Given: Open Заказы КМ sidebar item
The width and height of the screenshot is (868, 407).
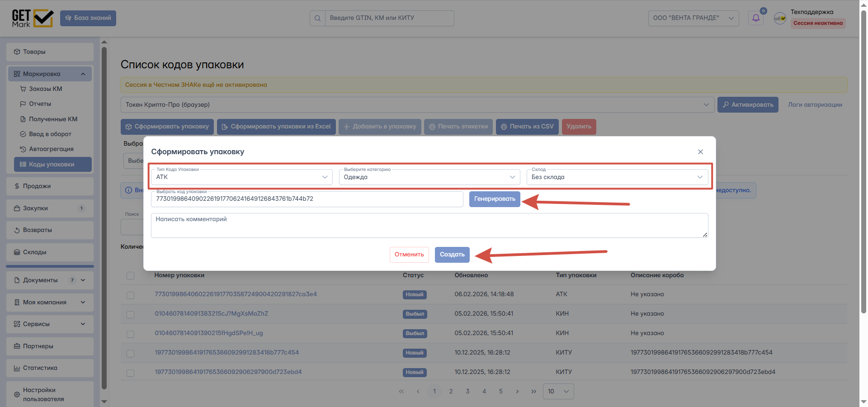Looking at the screenshot, I should tap(46, 89).
